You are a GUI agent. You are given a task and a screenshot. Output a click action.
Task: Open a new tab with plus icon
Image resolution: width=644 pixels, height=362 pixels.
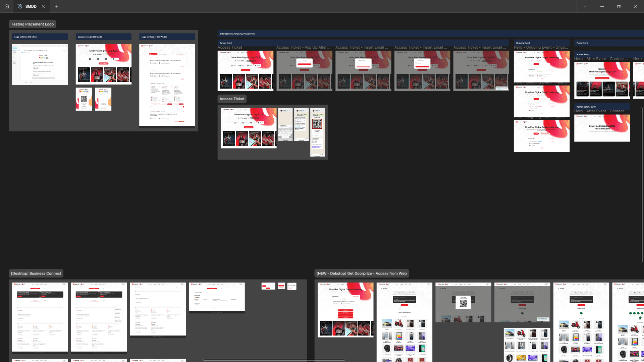click(57, 6)
